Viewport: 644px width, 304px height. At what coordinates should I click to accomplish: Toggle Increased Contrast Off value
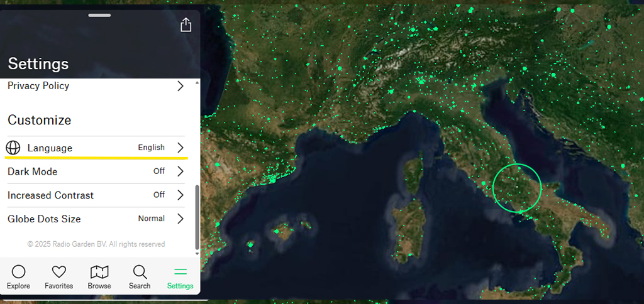(x=159, y=195)
